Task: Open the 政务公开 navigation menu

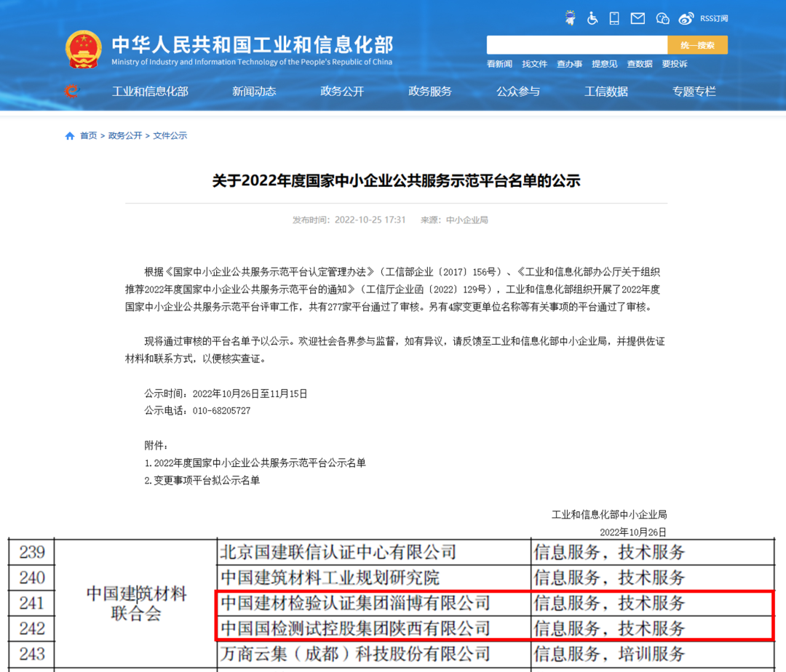Action: (x=342, y=92)
